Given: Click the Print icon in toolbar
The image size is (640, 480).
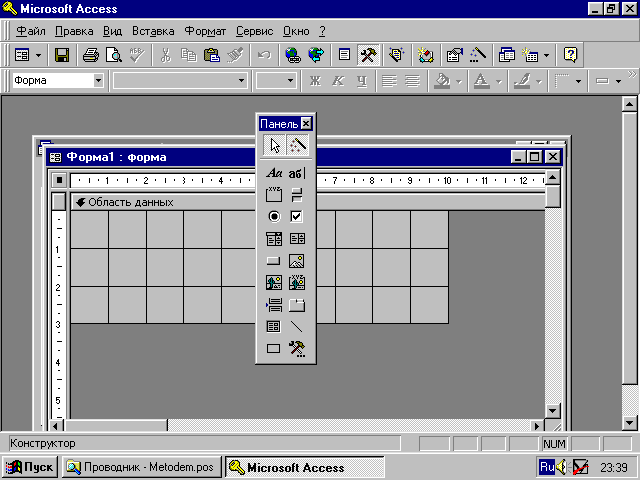Looking at the screenshot, I should click(x=91, y=55).
